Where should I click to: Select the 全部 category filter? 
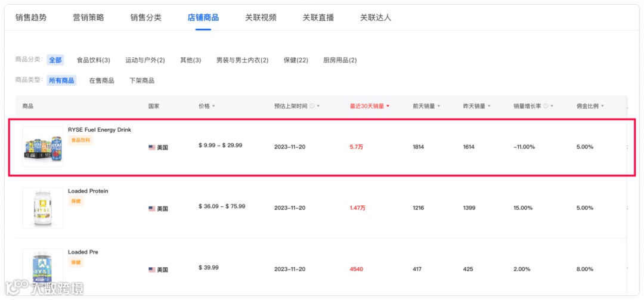55,60
